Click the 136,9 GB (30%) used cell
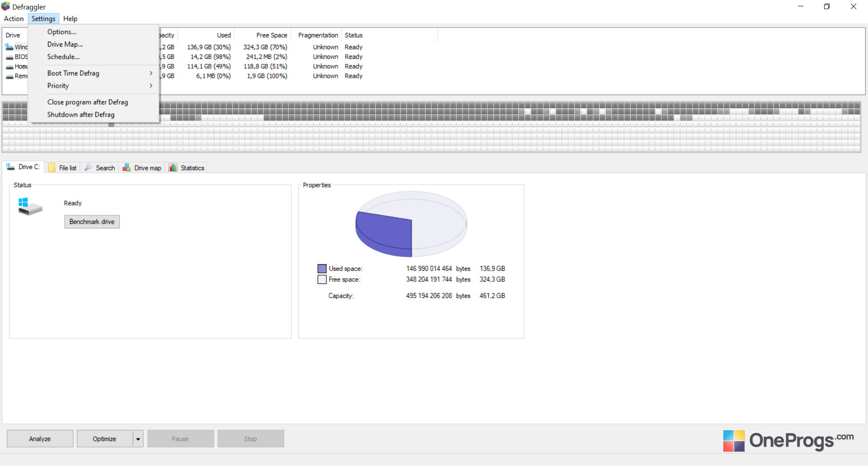868x466 pixels. point(209,47)
